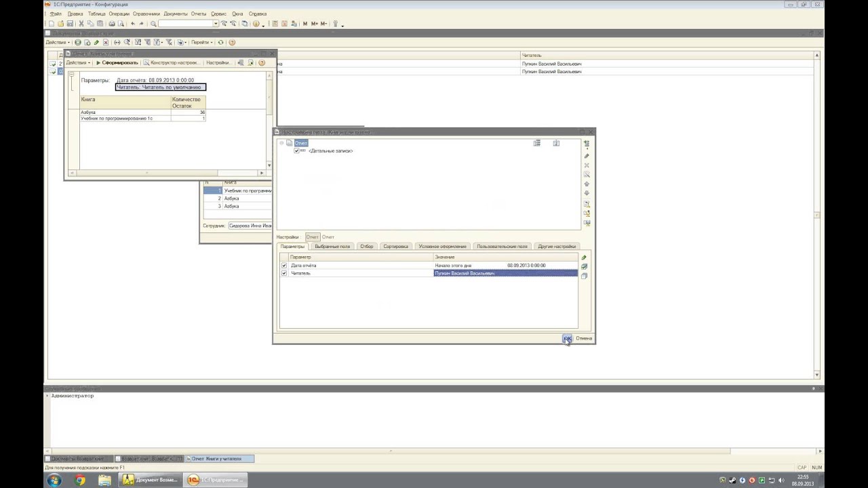Image resolution: width=868 pixels, height=488 pixels.
Task: Open the Документы menu
Action: click(176, 14)
